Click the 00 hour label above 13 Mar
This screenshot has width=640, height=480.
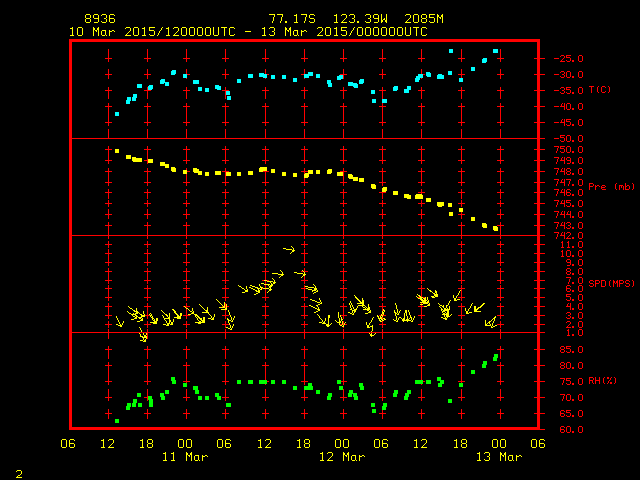(499, 444)
